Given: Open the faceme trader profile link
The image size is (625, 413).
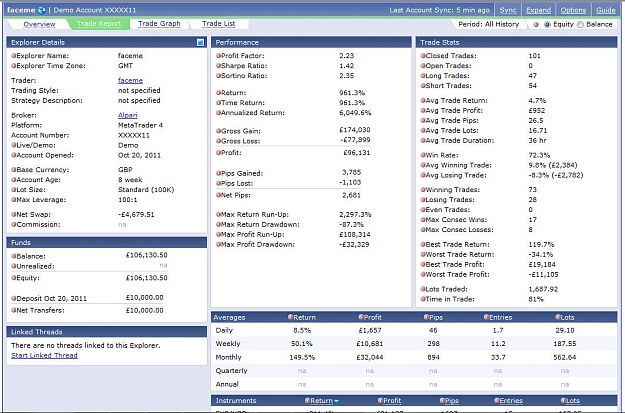Looking at the screenshot, I should 130,80.
